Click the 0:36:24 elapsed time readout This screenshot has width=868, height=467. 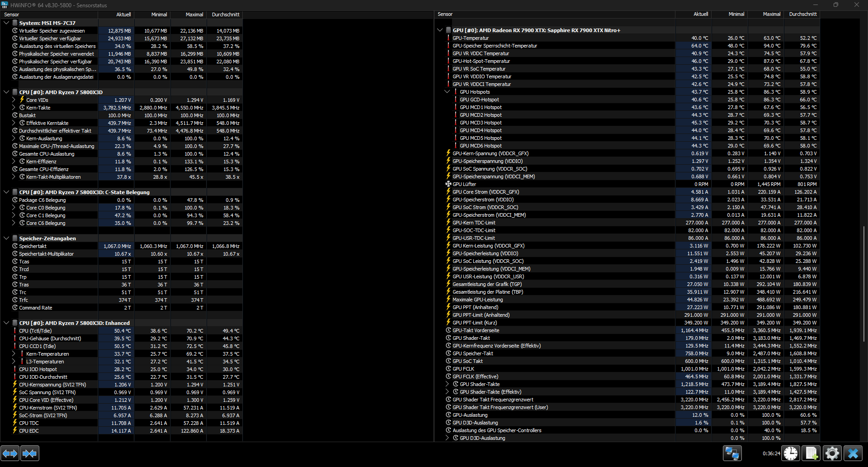(771, 453)
